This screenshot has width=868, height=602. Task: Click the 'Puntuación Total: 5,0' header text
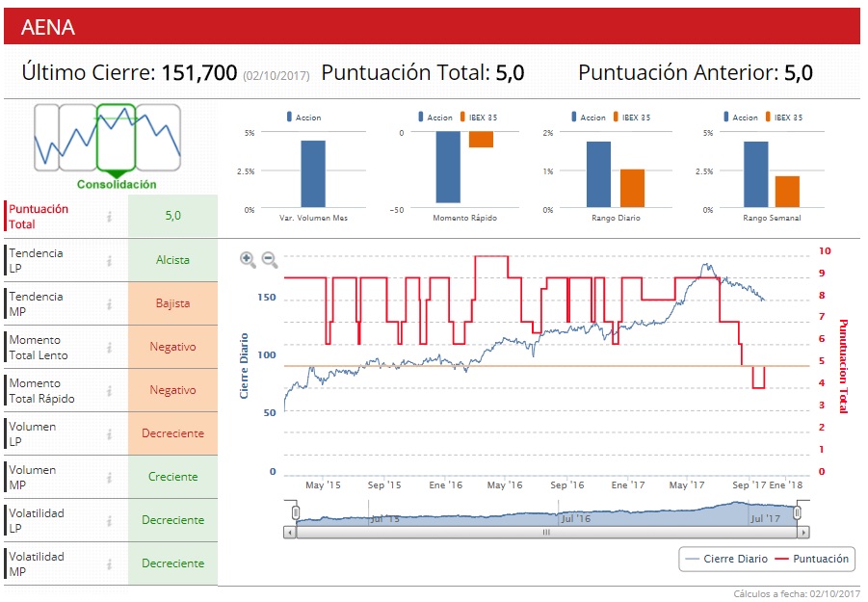pos(422,72)
